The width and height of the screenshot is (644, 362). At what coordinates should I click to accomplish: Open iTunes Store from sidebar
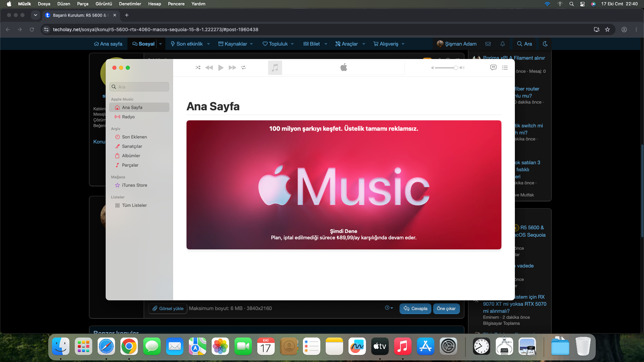[x=139, y=185]
